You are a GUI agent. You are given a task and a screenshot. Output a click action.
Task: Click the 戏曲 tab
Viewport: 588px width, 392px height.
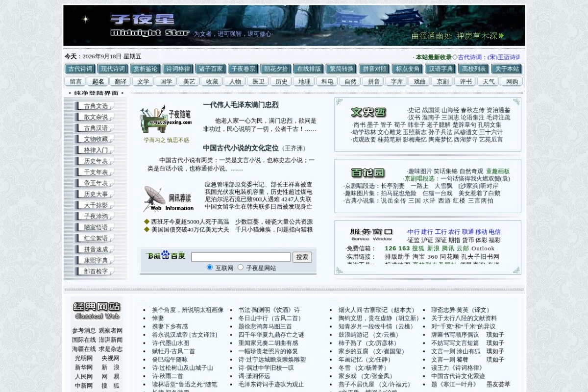click(x=419, y=81)
